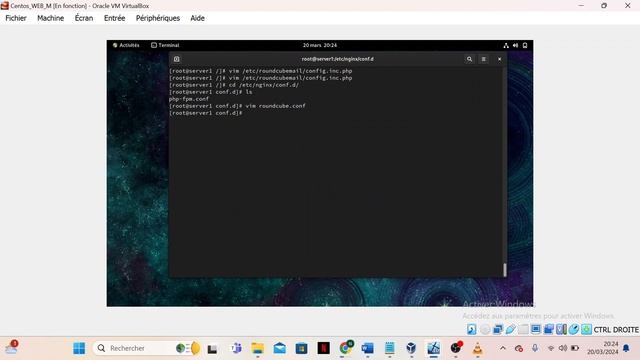Click the terminal search icon
640x360 pixels.
469,59
